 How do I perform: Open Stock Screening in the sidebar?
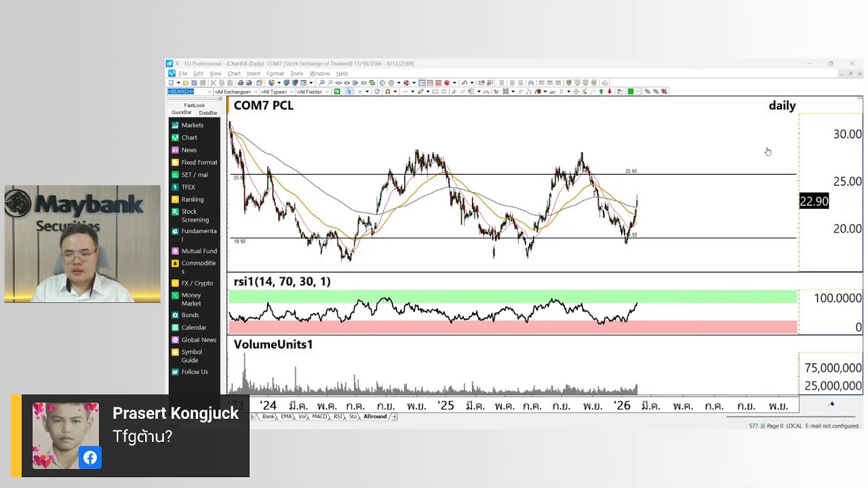tap(195, 216)
